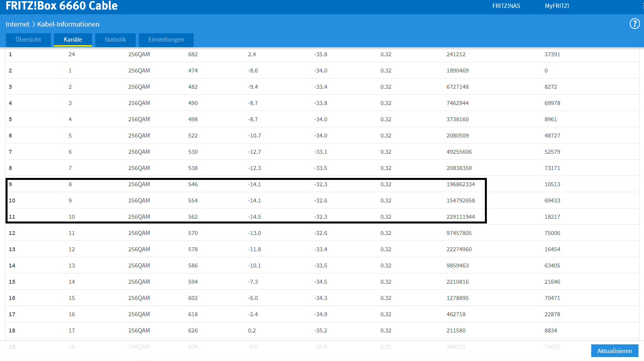
Task: Click value 3738160 in row 5
Action: pos(458,119)
